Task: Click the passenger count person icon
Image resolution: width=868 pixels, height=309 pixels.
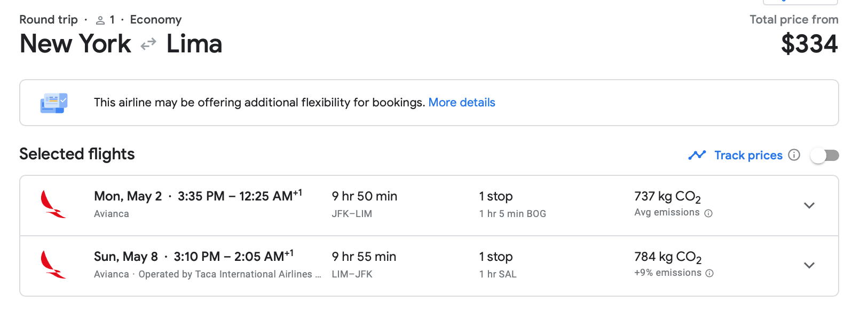Action: click(x=100, y=20)
